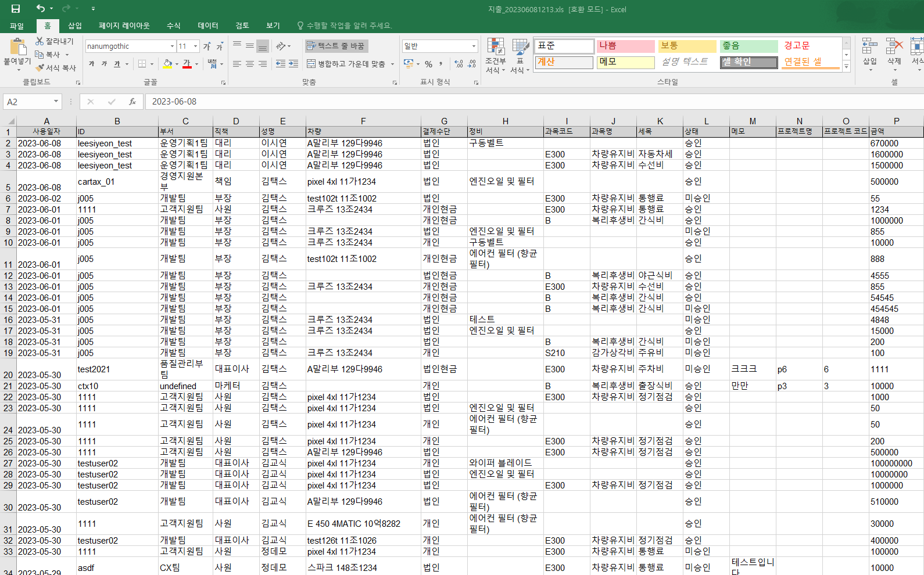Click the insert function fx icon
The image size is (924, 575).
pyautogui.click(x=132, y=102)
